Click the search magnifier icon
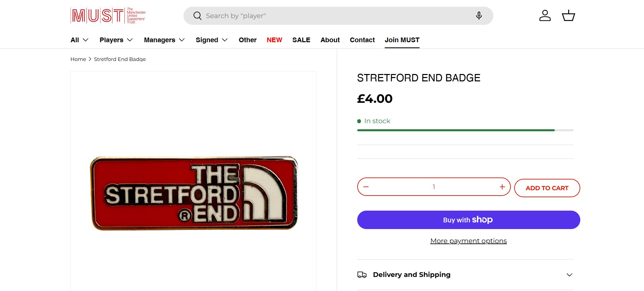 [x=198, y=16]
